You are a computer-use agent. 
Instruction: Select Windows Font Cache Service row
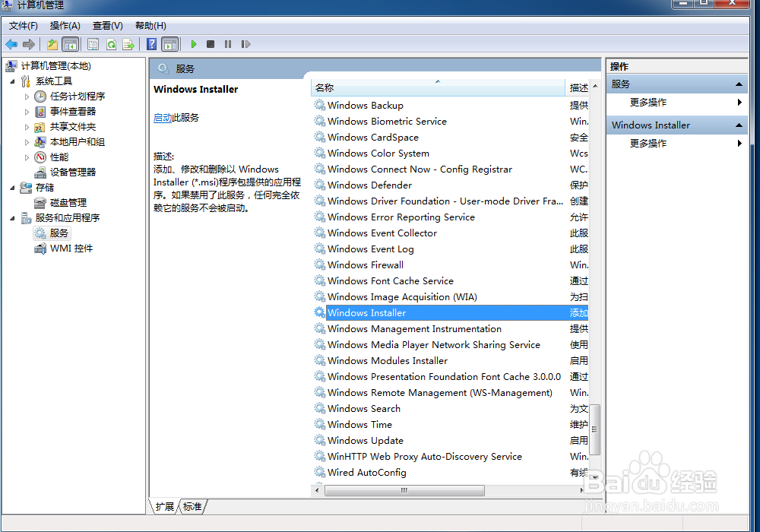(x=450, y=281)
